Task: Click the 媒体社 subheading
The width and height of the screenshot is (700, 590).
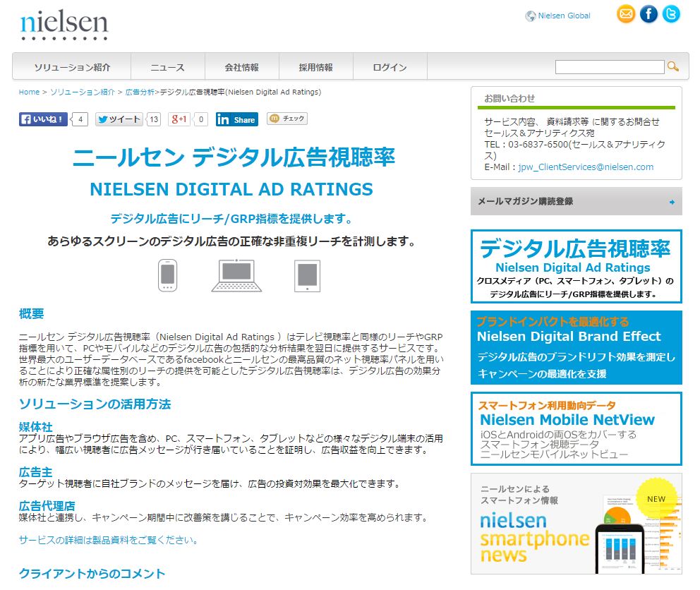Action: coord(36,426)
